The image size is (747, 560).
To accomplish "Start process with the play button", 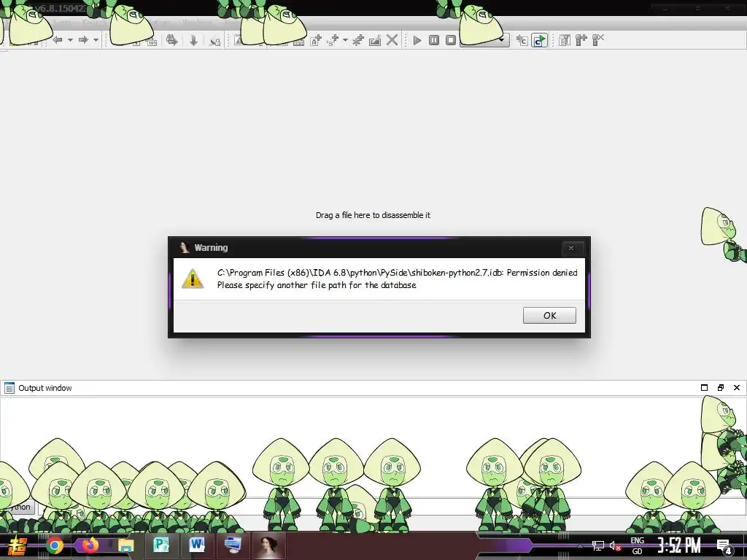I will point(417,41).
